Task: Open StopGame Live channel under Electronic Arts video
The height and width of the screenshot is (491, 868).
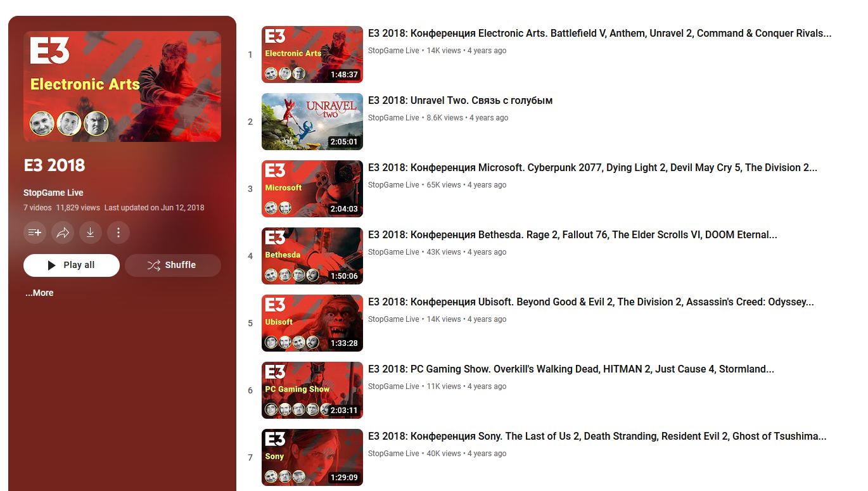Action: [x=393, y=51]
